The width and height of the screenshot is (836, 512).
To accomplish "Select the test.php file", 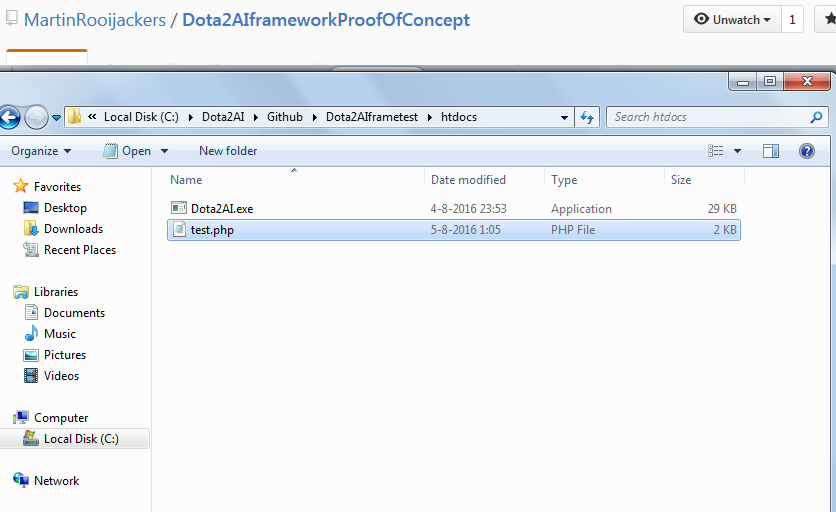I will click(454, 230).
